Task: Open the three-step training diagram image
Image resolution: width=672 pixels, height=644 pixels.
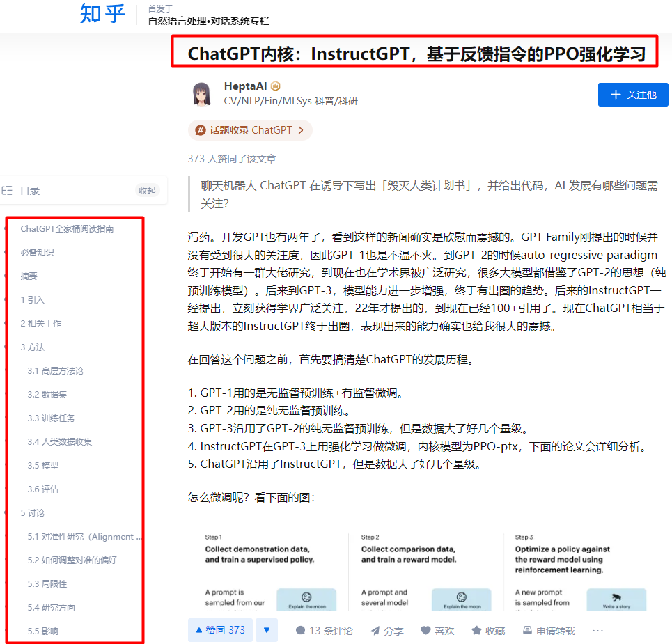Action: pyautogui.click(x=425, y=571)
